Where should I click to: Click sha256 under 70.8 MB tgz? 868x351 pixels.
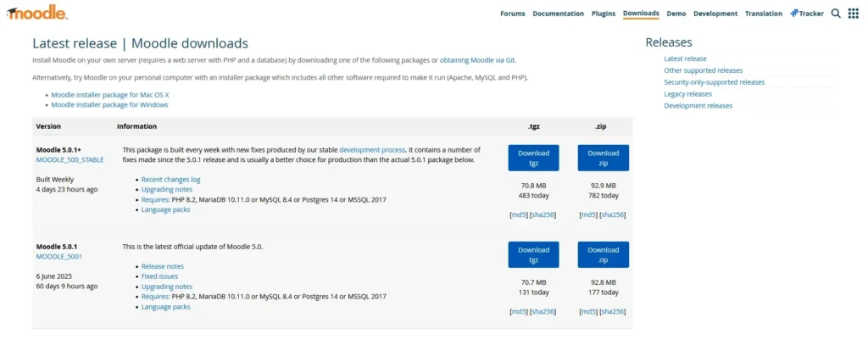tap(542, 214)
